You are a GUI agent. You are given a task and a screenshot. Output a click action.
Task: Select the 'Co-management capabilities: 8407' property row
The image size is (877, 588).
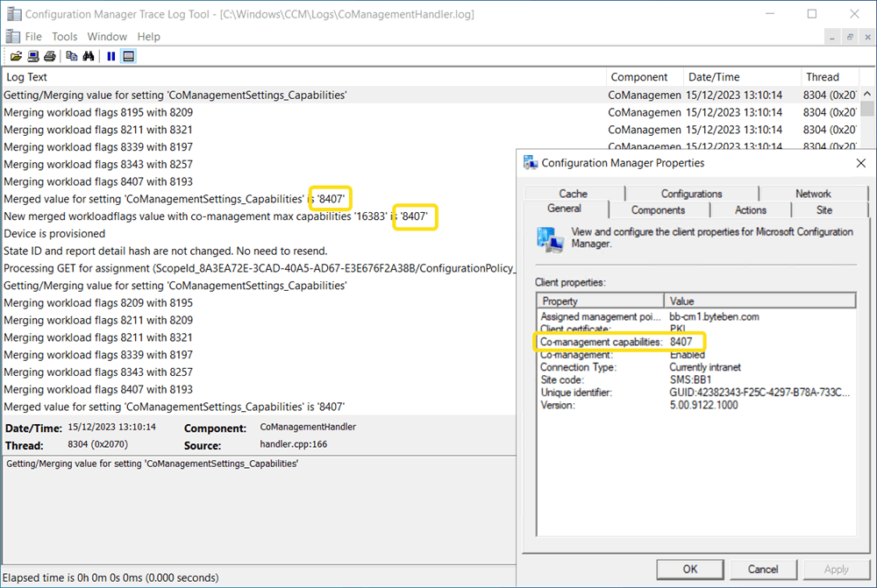pyautogui.click(x=695, y=342)
